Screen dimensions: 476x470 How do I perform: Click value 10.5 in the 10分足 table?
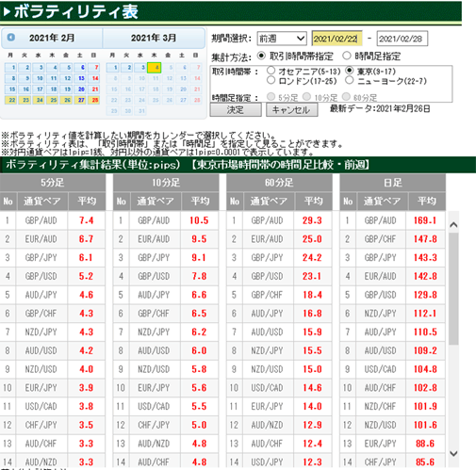(199, 220)
